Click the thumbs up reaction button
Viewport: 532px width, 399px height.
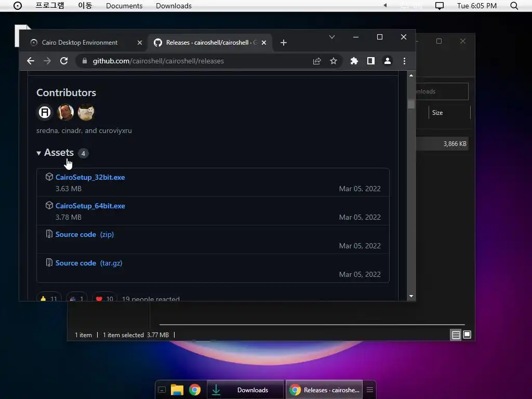click(x=49, y=298)
